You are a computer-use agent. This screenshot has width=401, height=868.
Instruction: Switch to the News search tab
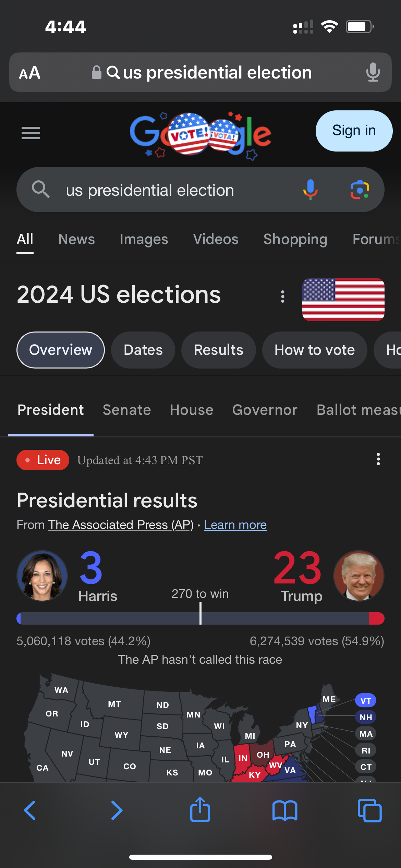[76, 239]
